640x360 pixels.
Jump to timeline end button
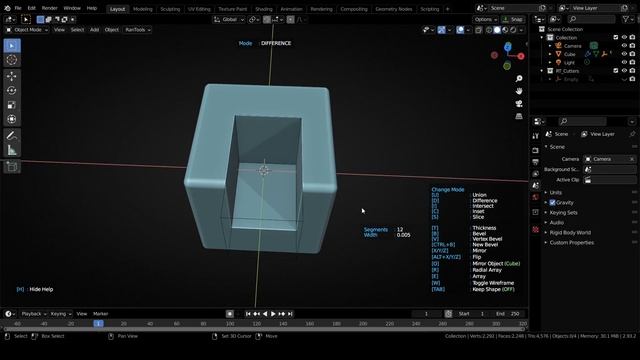click(290, 314)
